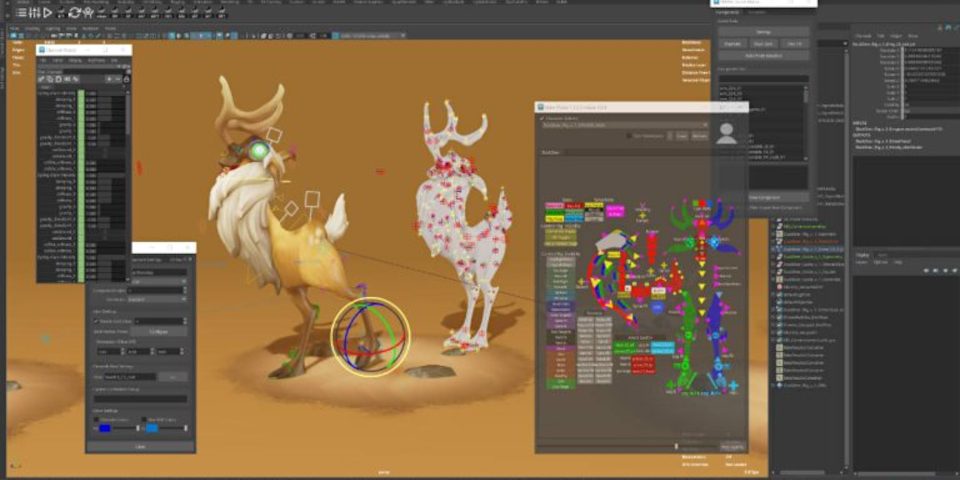Click the Faces label in viewport HUD
Image resolution: width=960 pixels, height=480 pixels.
(18, 57)
